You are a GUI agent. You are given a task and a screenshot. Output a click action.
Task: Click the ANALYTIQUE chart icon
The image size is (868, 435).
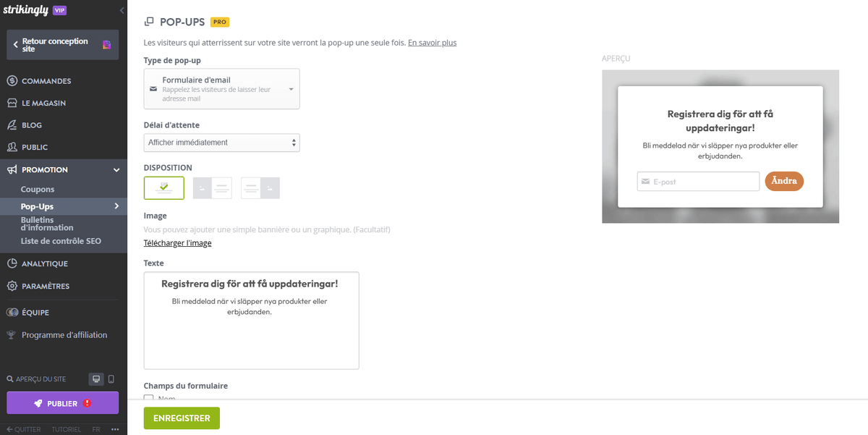pos(10,263)
